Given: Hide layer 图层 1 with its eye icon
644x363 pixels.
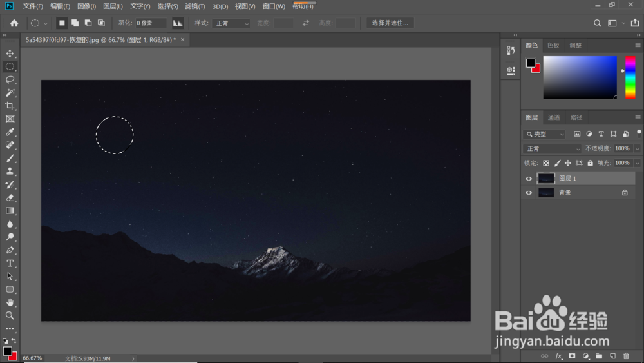Looking at the screenshot, I should coord(529,179).
